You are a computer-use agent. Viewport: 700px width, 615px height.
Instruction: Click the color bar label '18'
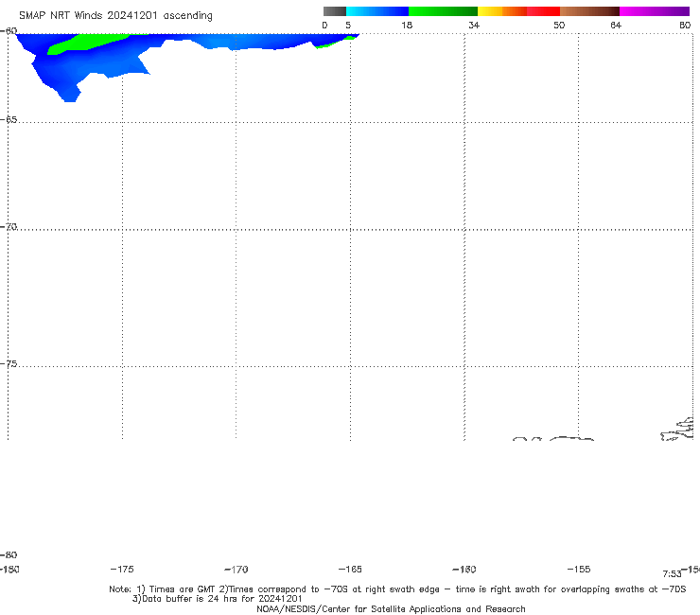[x=407, y=25]
